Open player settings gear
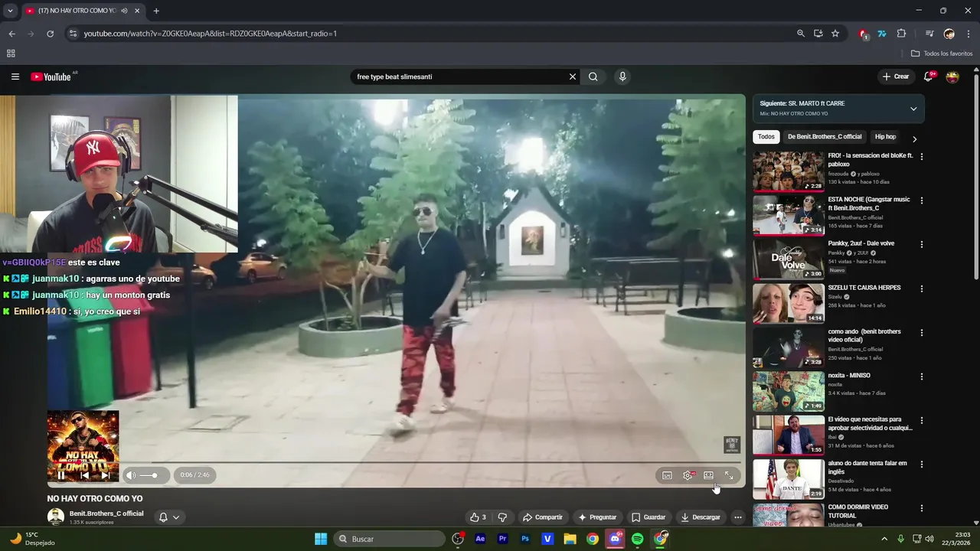980x551 pixels. click(x=688, y=475)
